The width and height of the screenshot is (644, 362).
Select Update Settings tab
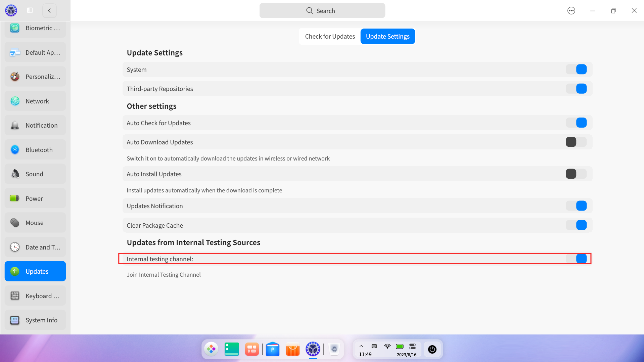pyautogui.click(x=388, y=36)
